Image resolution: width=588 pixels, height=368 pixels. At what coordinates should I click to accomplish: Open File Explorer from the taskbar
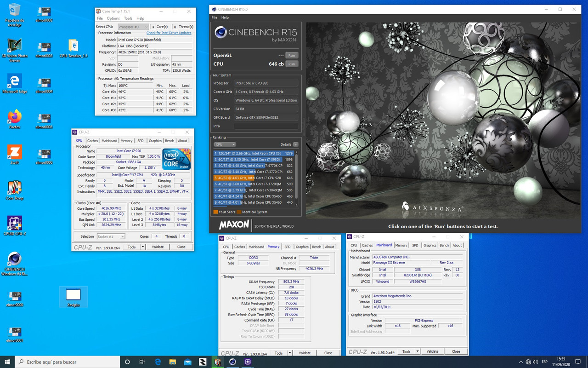pyautogui.click(x=172, y=362)
